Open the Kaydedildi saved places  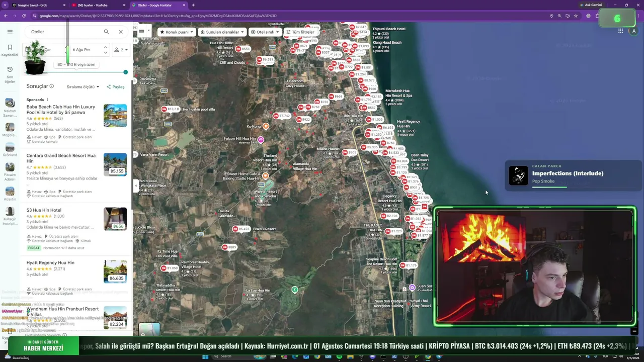(10, 50)
